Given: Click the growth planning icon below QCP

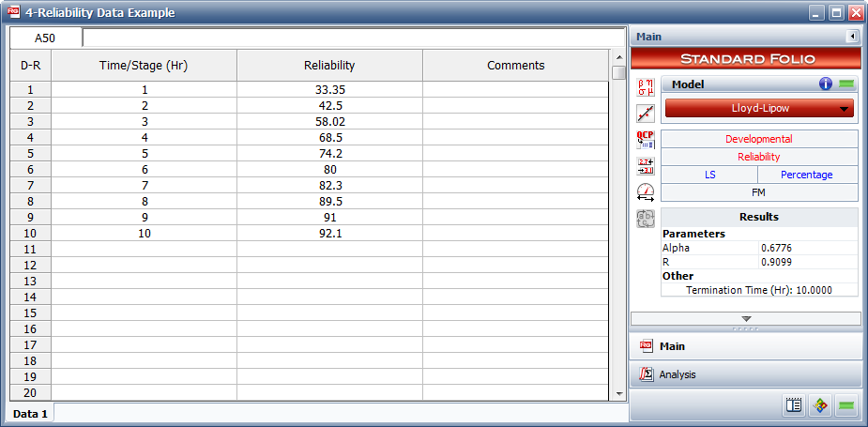Looking at the screenshot, I should click(646, 166).
